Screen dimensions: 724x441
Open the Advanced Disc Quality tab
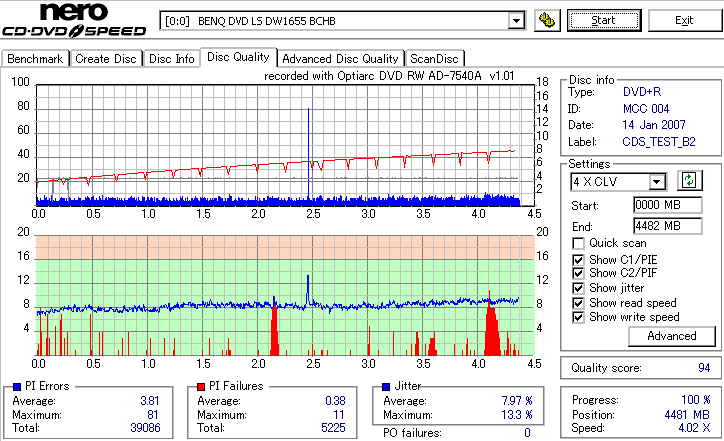pos(340,59)
